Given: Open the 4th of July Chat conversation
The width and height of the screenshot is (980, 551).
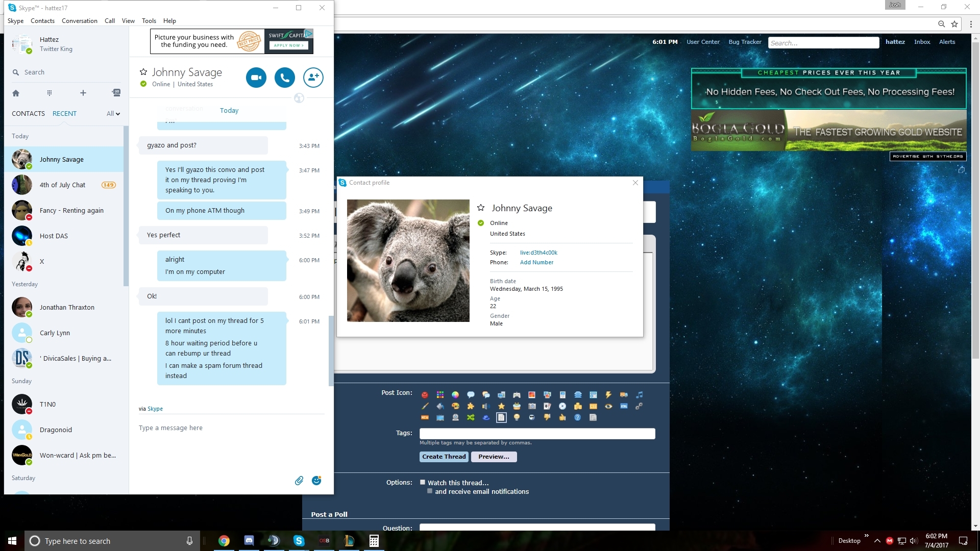Looking at the screenshot, I should (x=64, y=185).
